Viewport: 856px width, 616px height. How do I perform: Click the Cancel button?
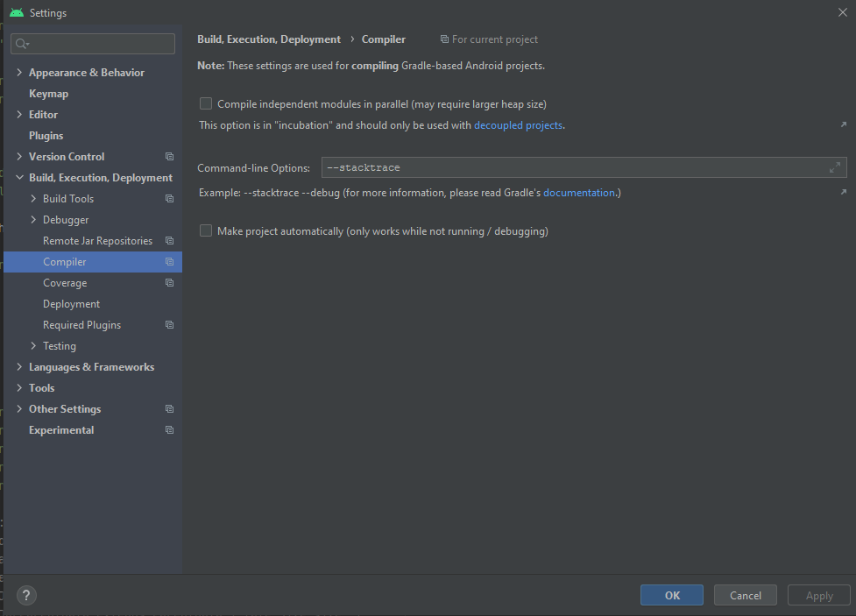[x=745, y=595]
